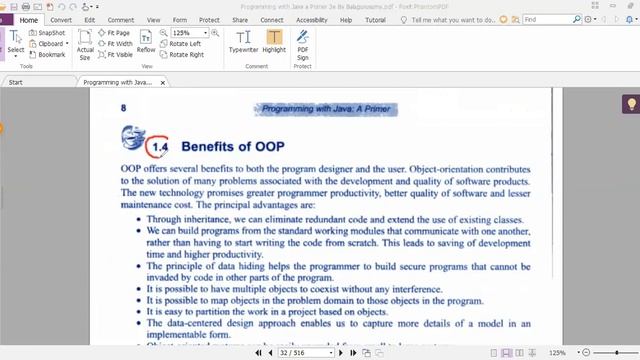
Task: Click the magnifier search icon in Find box
Action: pyautogui.click(x=576, y=19)
